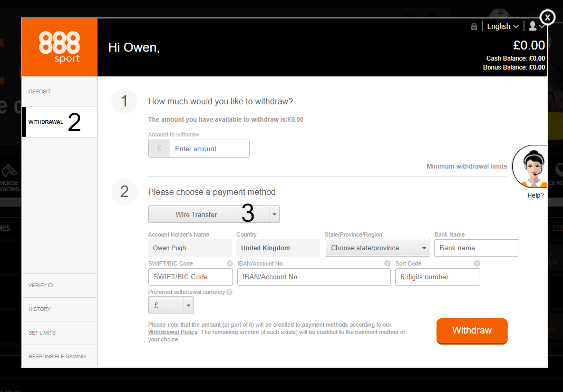Open the Verify ID section
This screenshot has height=392, width=563.
(60, 286)
